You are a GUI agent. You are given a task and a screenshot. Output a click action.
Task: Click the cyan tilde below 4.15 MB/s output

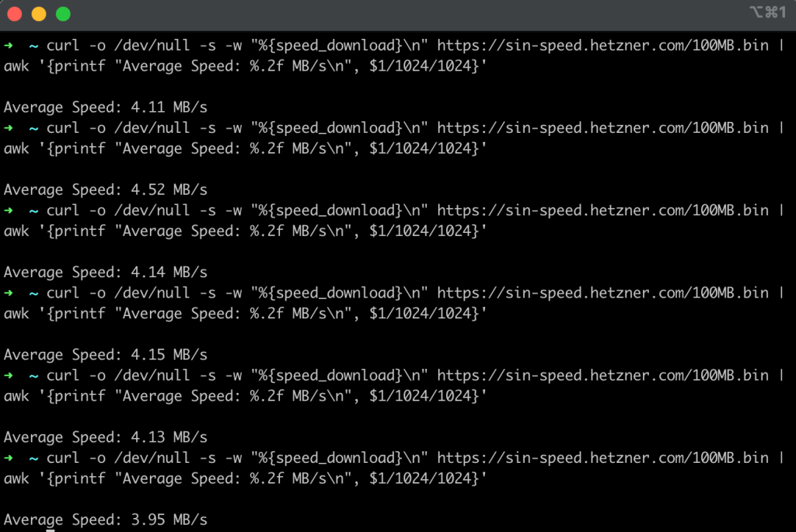pyautogui.click(x=33, y=377)
